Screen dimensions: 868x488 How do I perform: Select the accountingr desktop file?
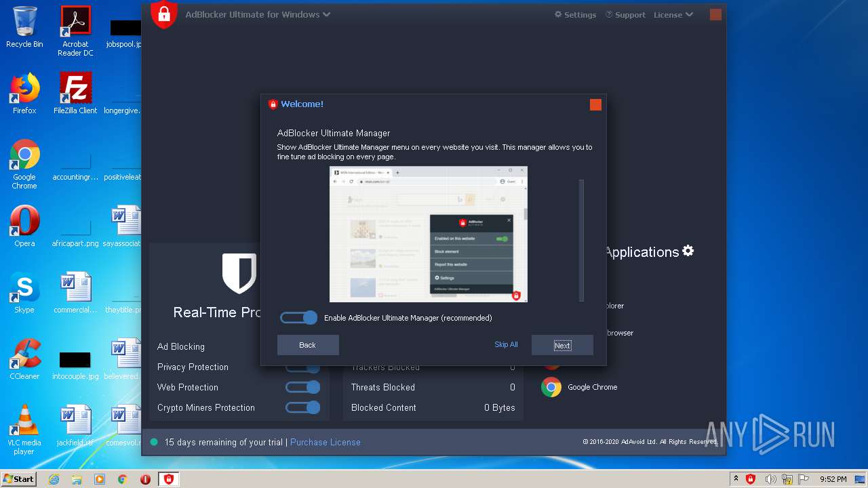pyautogui.click(x=75, y=165)
